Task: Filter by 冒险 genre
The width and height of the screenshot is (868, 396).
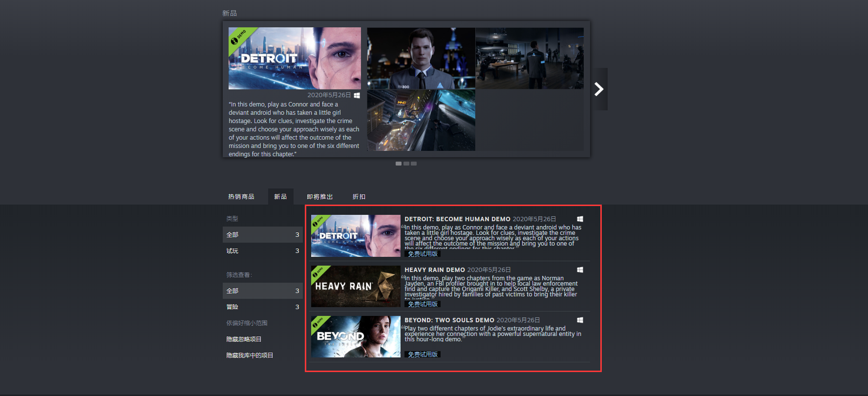Action: point(263,307)
